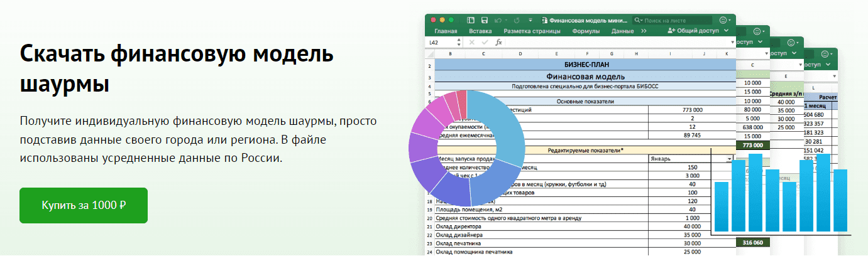Open the Вставка ribbon tab
The image size is (868, 256).
480,31
